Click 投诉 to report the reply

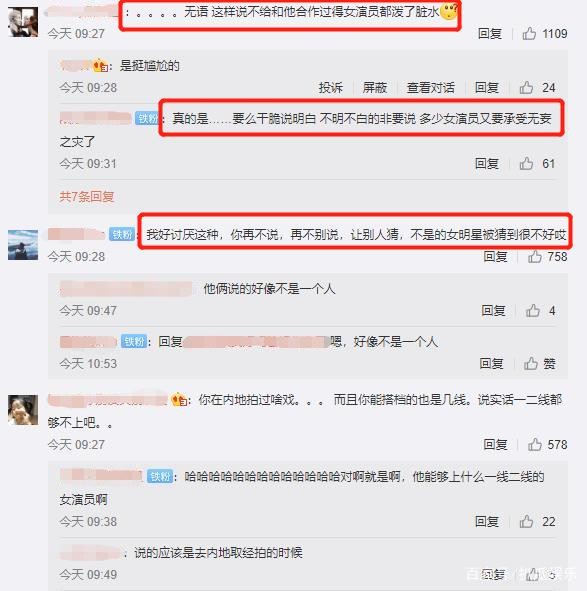pos(331,87)
